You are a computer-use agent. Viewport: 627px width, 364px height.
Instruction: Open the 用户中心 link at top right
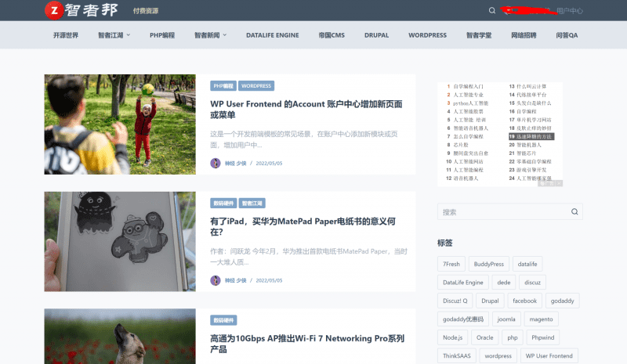pos(569,11)
